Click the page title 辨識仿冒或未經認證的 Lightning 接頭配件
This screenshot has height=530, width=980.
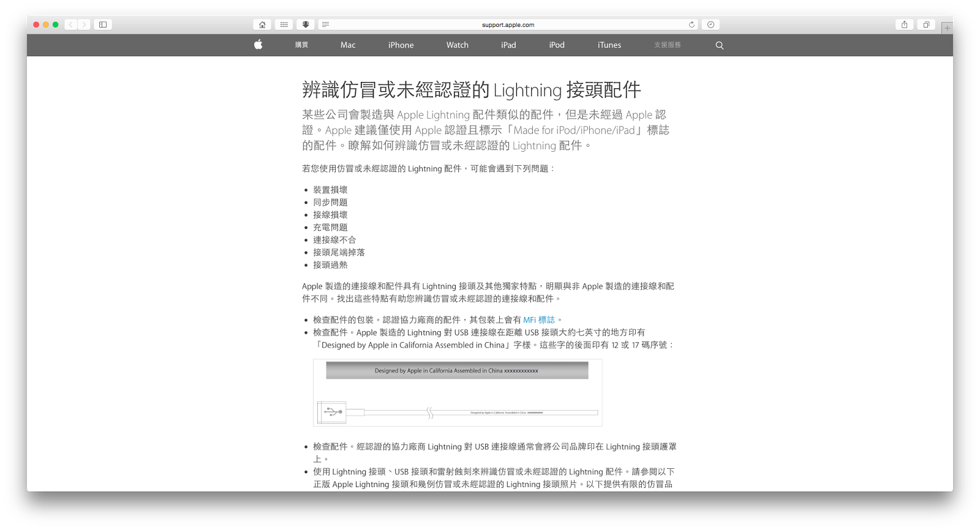tap(472, 90)
